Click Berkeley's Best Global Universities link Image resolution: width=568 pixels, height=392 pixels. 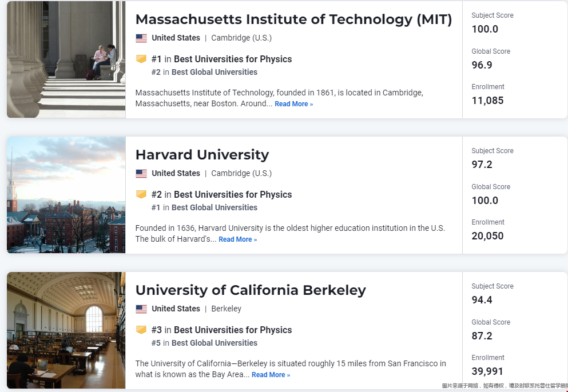pyautogui.click(x=215, y=343)
